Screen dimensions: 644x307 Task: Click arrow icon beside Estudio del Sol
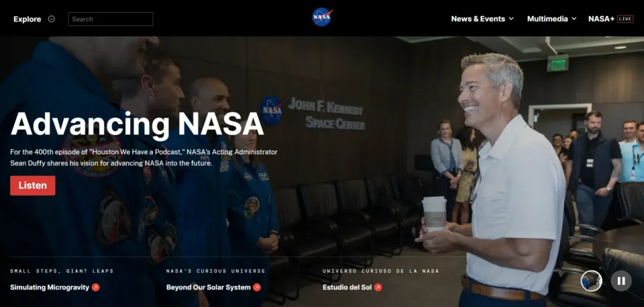click(x=378, y=288)
